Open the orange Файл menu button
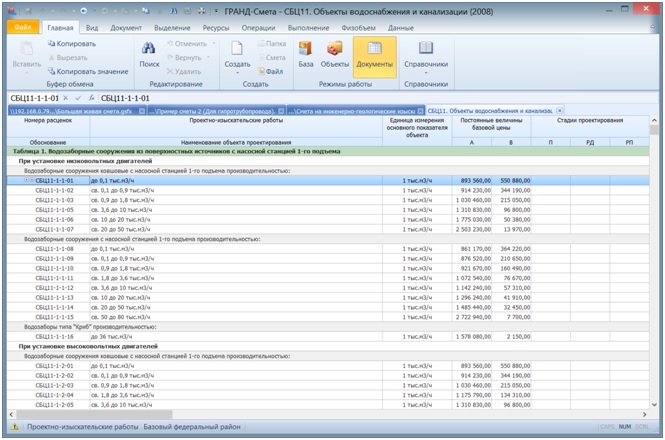The height and width of the screenshot is (440, 665). click(23, 27)
